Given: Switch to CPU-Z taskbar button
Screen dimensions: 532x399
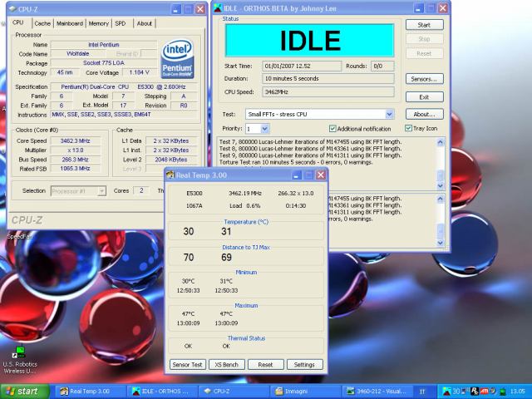Looking at the screenshot, I should [x=234, y=392].
